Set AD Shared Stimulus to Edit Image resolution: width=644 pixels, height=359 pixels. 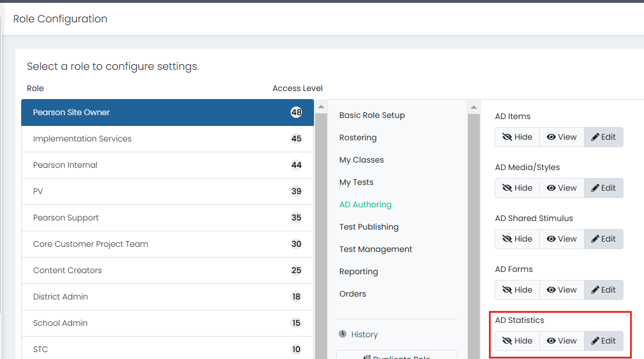603,239
